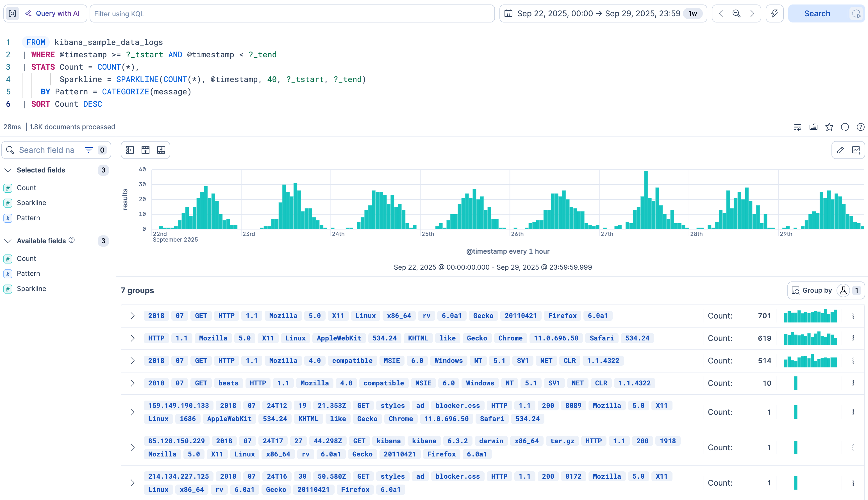The image size is (868, 500).
Task: Click the 7 groups label
Action: 137,290
